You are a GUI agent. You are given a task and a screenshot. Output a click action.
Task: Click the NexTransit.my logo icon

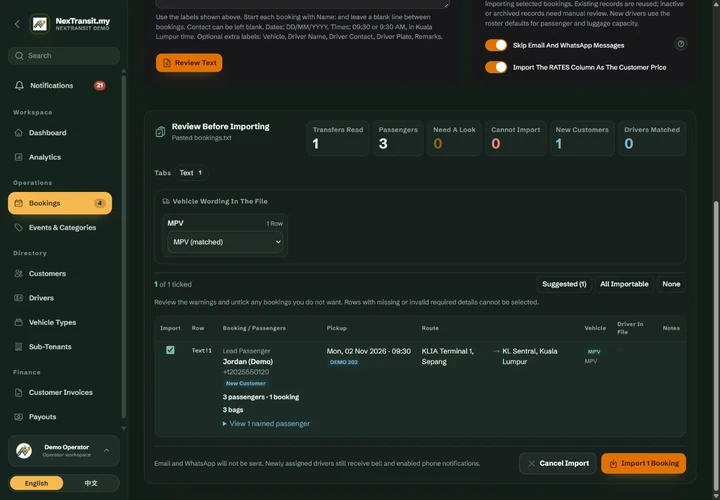(x=39, y=24)
